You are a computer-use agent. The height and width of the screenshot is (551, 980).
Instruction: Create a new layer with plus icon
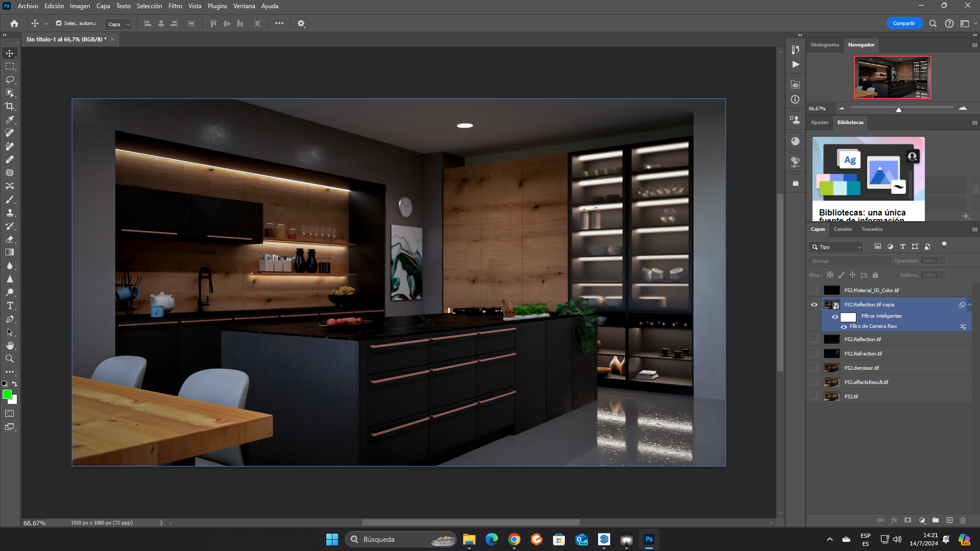pos(949,520)
